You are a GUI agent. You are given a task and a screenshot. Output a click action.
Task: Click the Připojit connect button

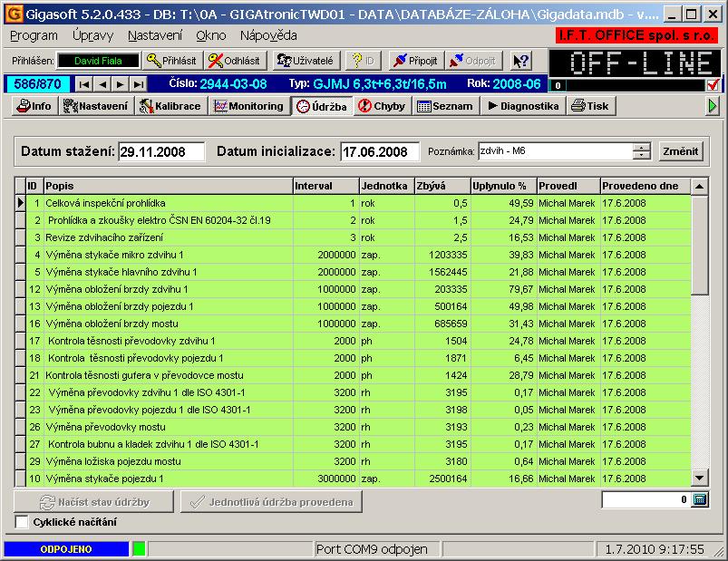(414, 61)
